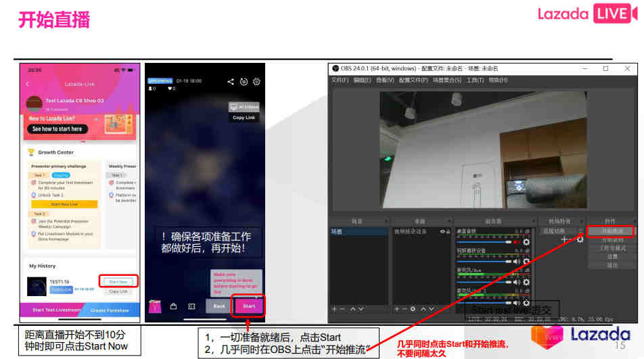Image resolution: width=644 pixels, height=359 pixels.
Task: Select the 视频捕获设备 source row
Action: click(422, 232)
